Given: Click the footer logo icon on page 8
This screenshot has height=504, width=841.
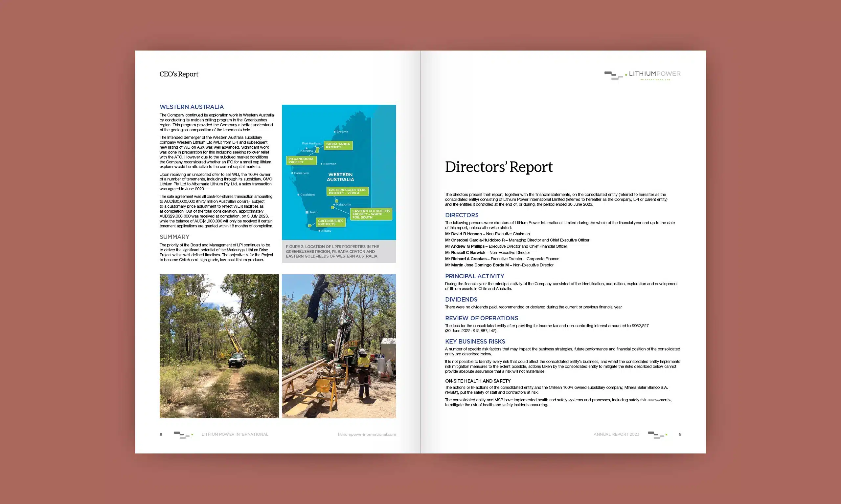Looking at the screenshot, I should tap(183, 435).
